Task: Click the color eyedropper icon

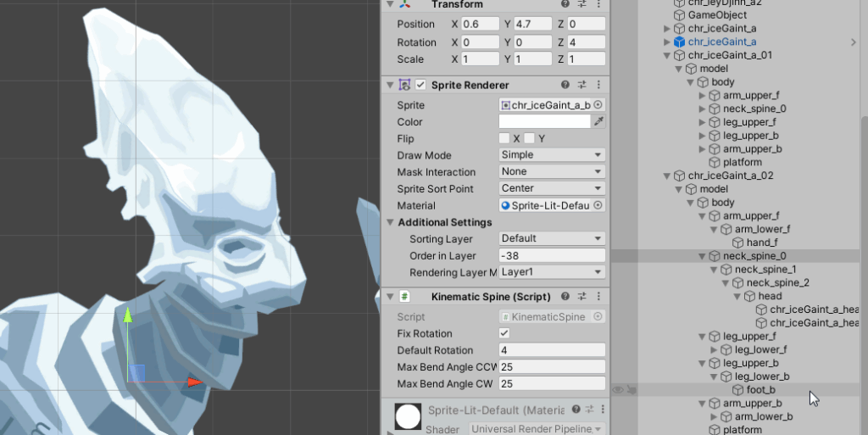Action: point(598,122)
